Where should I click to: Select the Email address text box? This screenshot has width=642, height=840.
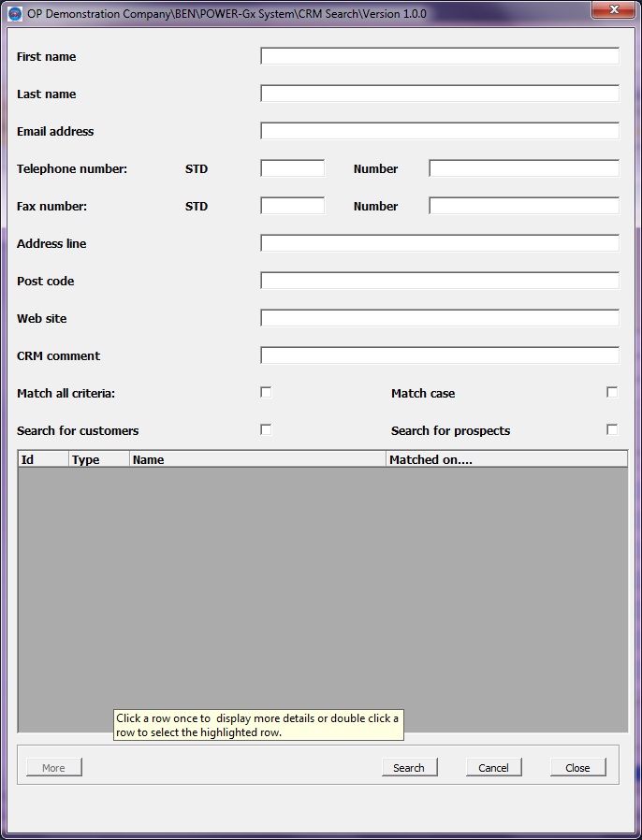click(x=439, y=131)
